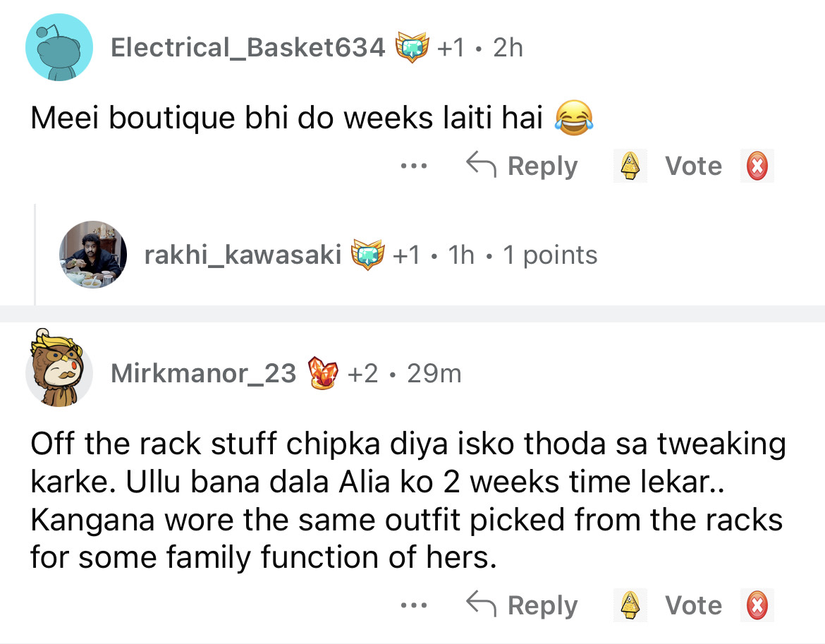Click the 'Off the rack stuff' comment text
Image resolution: width=825 pixels, height=644 pixels.
[408, 501]
